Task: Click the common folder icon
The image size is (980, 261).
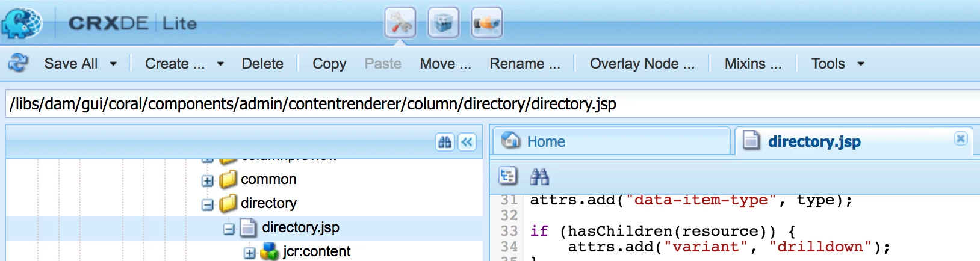Action: [x=228, y=179]
